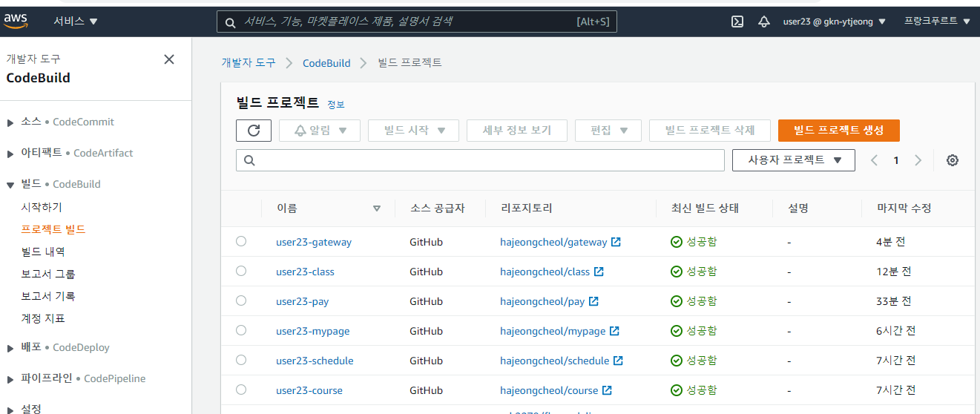Image resolution: width=980 pixels, height=414 pixels.
Task: Open the 프랑크푸르트 region dropdown
Action: click(x=937, y=22)
